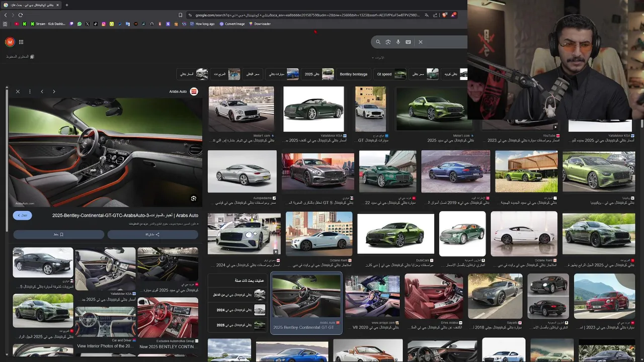The height and width of the screenshot is (362, 644).
Task: Click the translate page icon
Action: coord(427,15)
